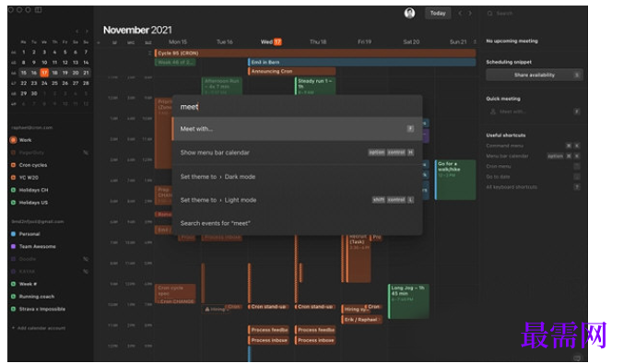Open Thursday's Process feedback event

point(315,330)
